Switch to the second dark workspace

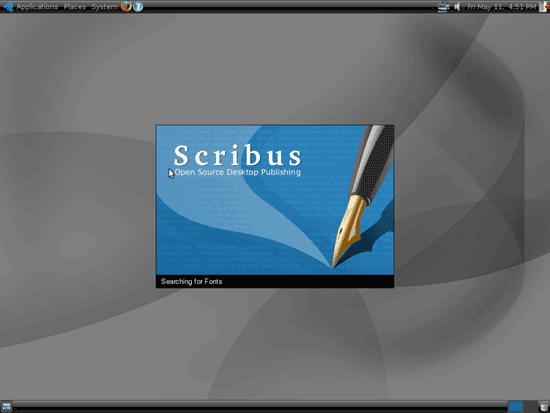click(530, 407)
